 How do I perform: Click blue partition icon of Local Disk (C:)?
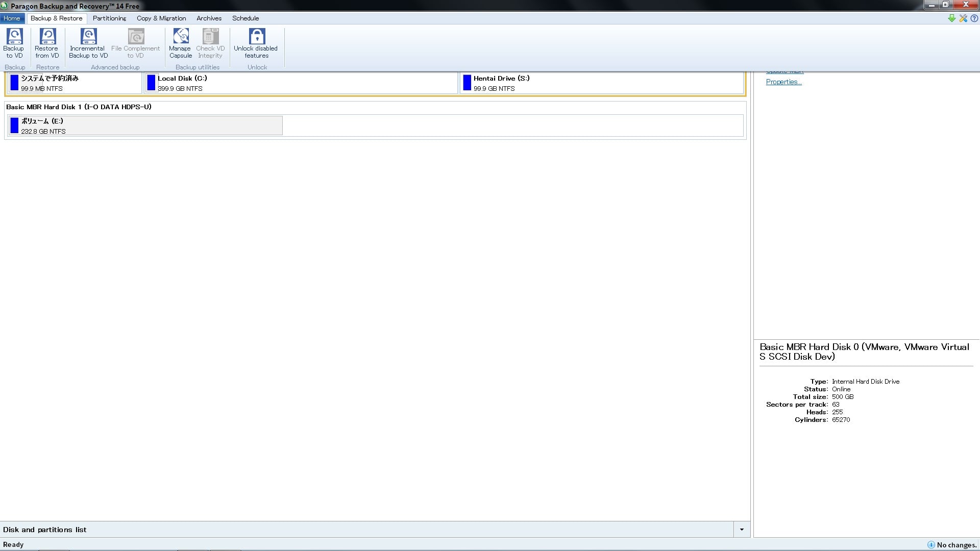pos(151,83)
